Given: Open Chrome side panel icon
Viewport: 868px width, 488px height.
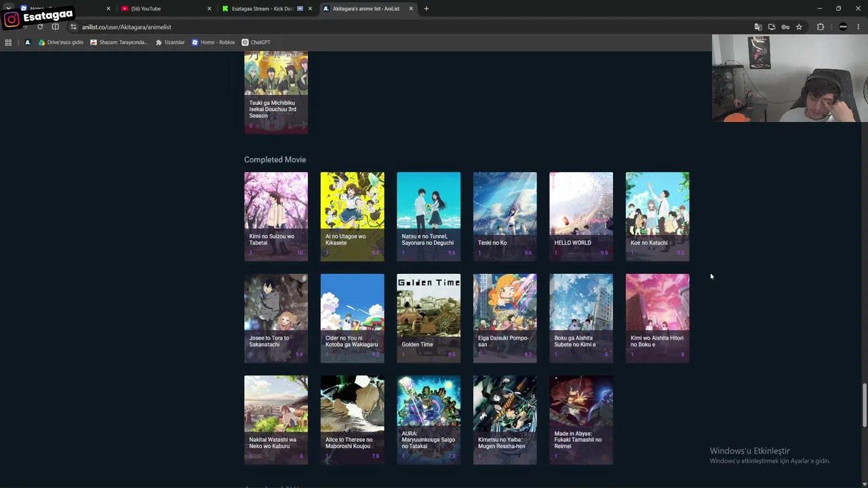Looking at the screenshot, I should (x=55, y=27).
